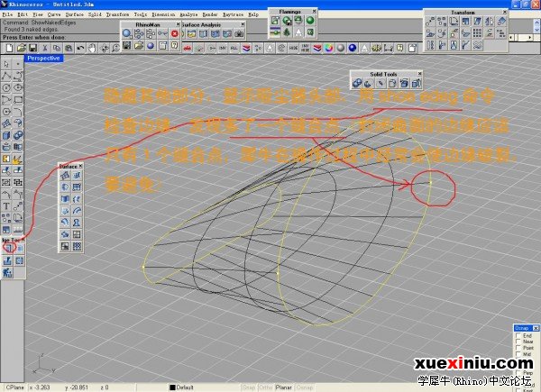
Task: Click the black layer color swatch
Action: click(x=172, y=387)
